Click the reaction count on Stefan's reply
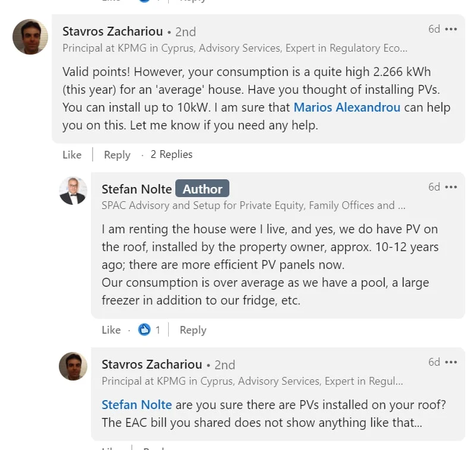 coord(157,329)
